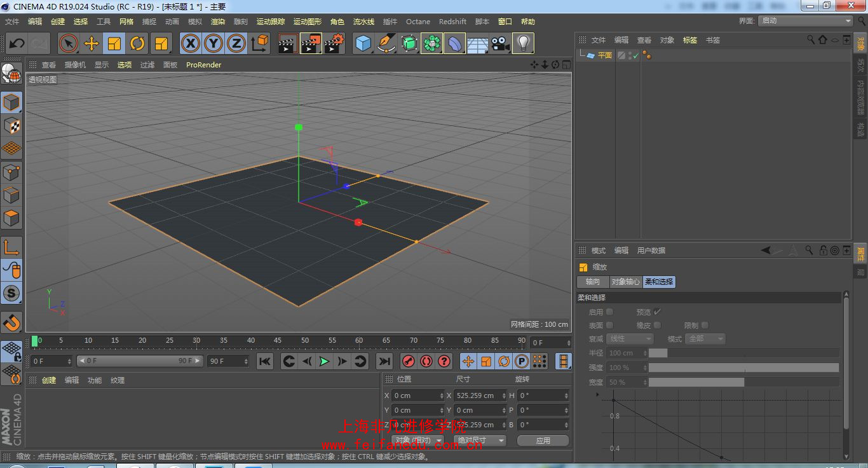The width and height of the screenshot is (868, 468).
Task: Switch to Edges mode icon
Action: click(x=11, y=195)
